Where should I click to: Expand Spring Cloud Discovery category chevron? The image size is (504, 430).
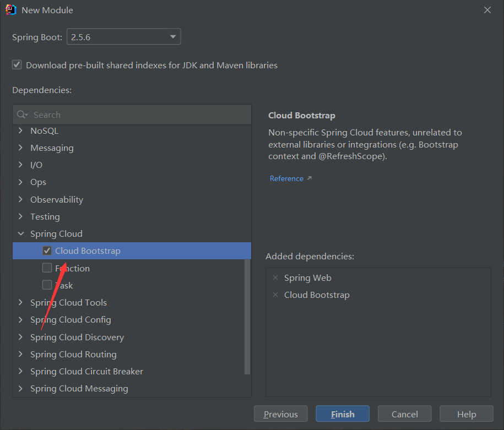pyautogui.click(x=20, y=337)
